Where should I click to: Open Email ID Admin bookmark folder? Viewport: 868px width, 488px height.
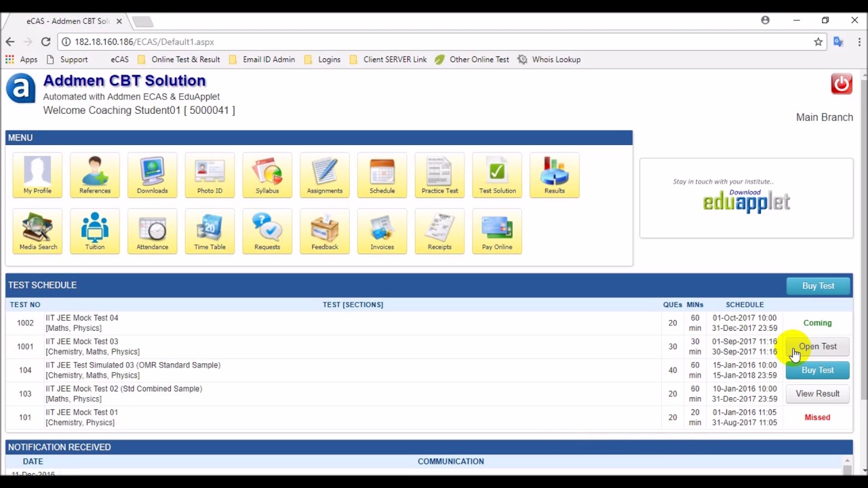coord(262,60)
